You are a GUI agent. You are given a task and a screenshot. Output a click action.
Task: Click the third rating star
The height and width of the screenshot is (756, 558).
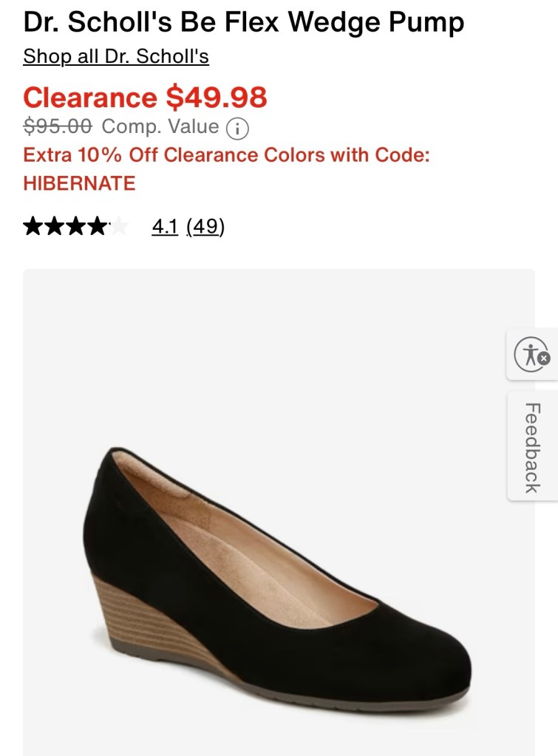(76, 227)
